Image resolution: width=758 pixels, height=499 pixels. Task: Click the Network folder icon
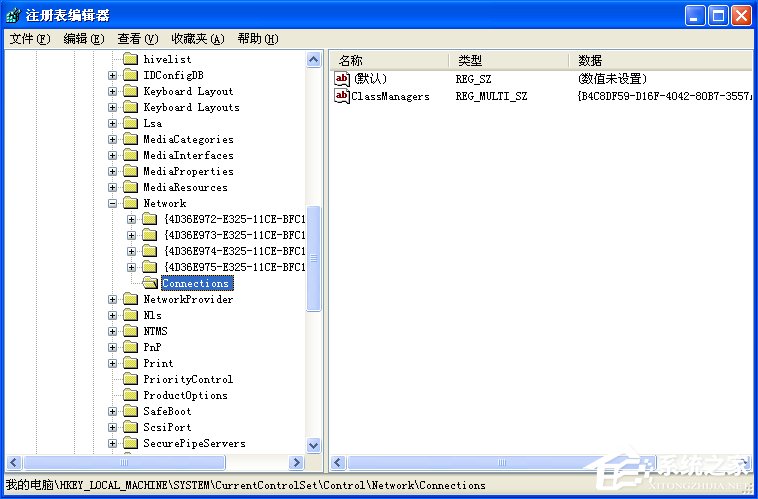130,203
